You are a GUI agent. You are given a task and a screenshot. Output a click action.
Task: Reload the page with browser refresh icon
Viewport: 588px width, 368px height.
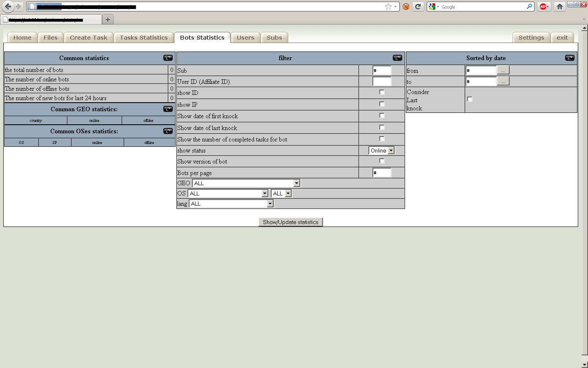point(418,7)
